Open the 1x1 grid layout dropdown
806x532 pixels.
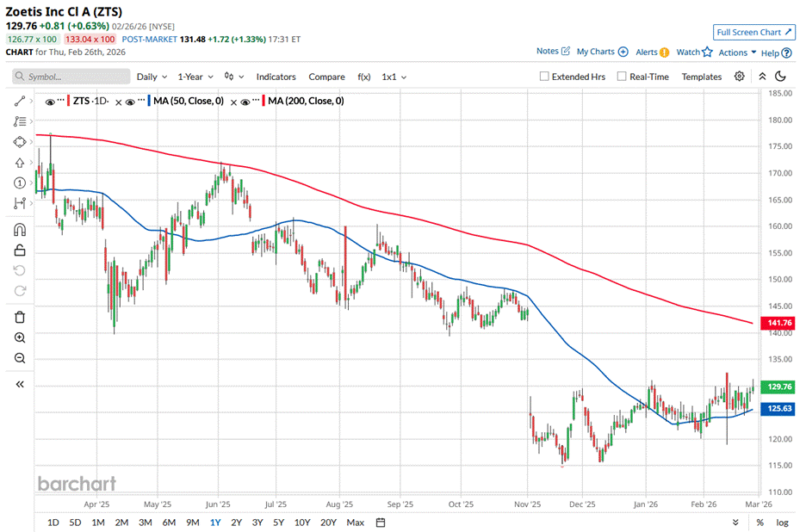[x=394, y=77]
